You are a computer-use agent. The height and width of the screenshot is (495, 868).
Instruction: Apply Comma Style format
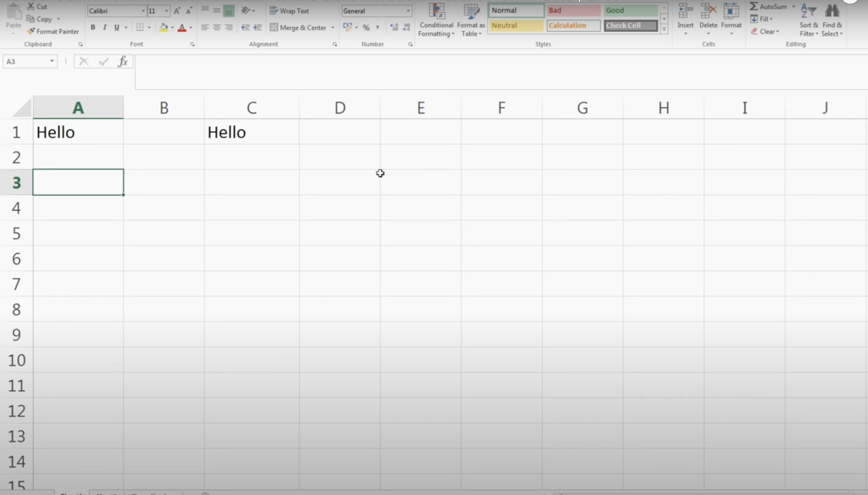click(x=378, y=27)
